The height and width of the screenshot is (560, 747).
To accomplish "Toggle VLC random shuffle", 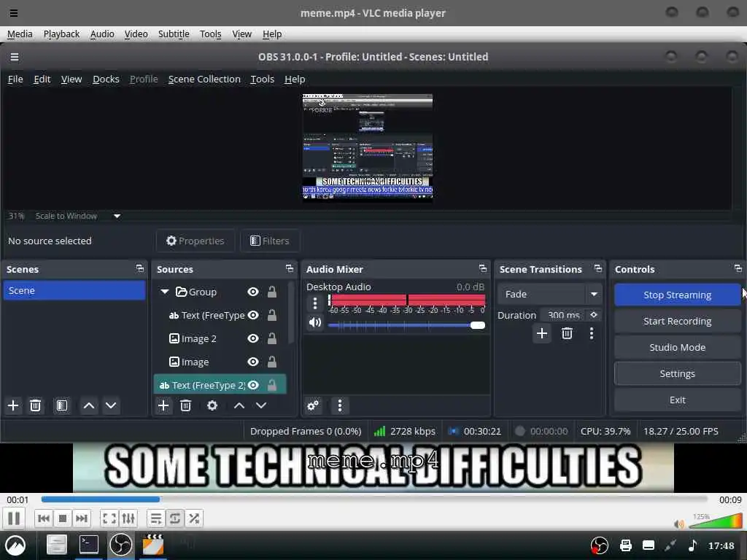I will click(x=194, y=518).
